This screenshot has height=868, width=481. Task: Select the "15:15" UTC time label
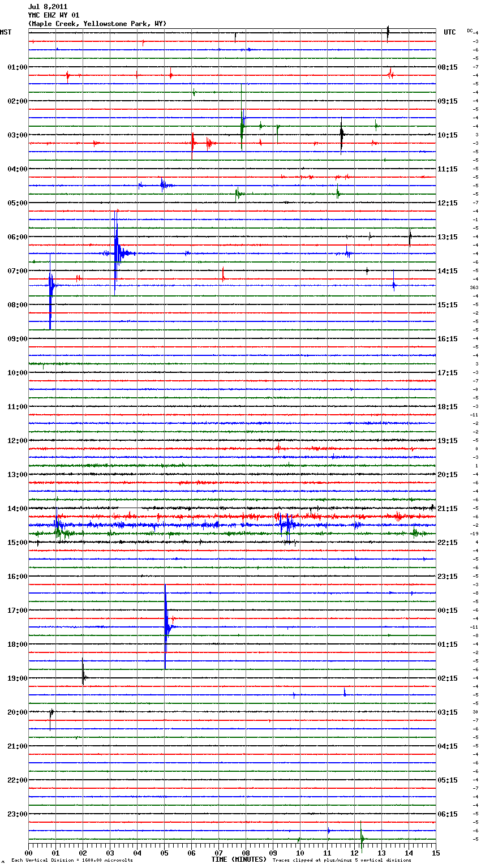pyautogui.click(x=448, y=305)
